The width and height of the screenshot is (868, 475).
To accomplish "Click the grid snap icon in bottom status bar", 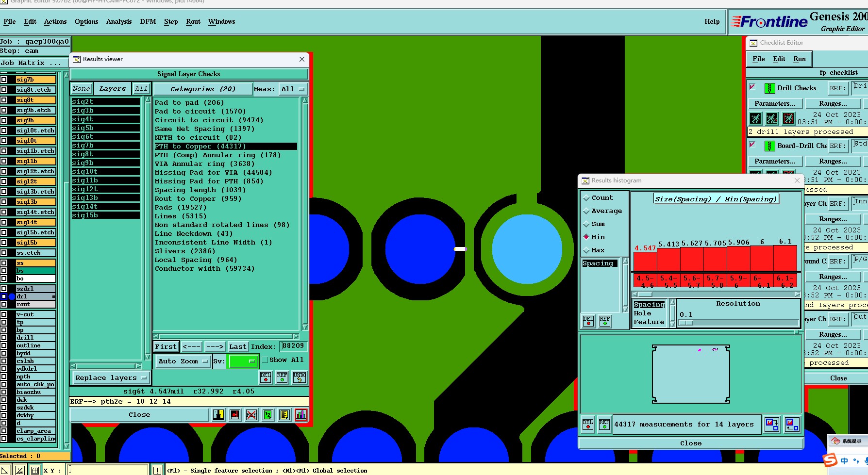I will (35, 470).
